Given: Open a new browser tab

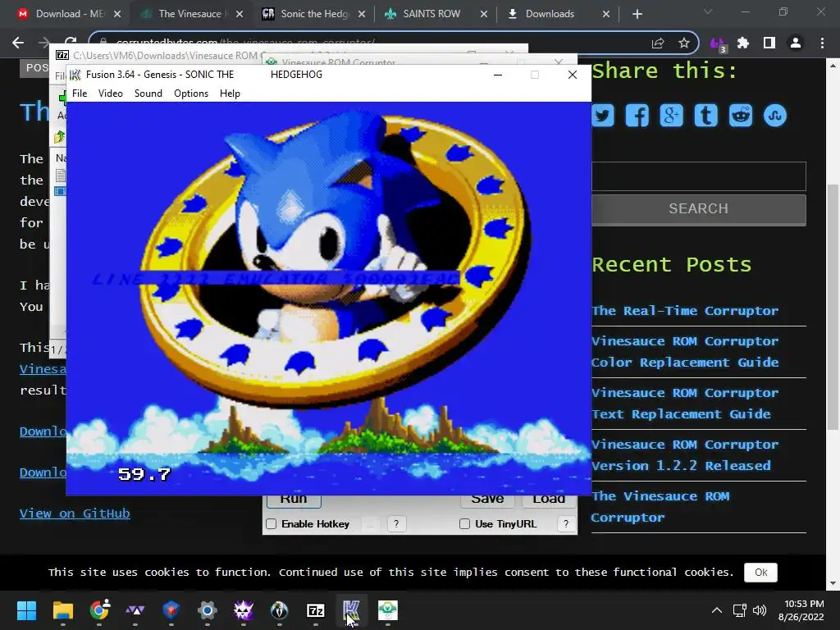Looking at the screenshot, I should pyautogui.click(x=637, y=14).
